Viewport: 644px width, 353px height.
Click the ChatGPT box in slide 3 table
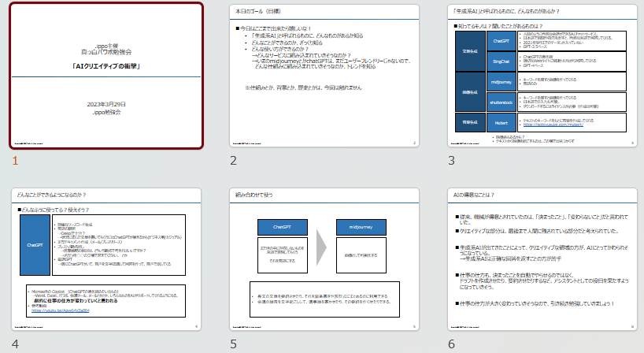501,39
